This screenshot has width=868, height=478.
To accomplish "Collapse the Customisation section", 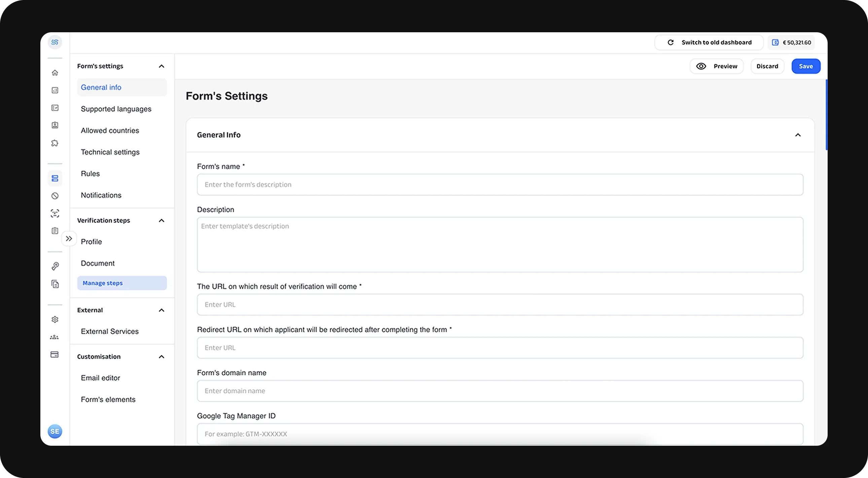I will 161,357.
